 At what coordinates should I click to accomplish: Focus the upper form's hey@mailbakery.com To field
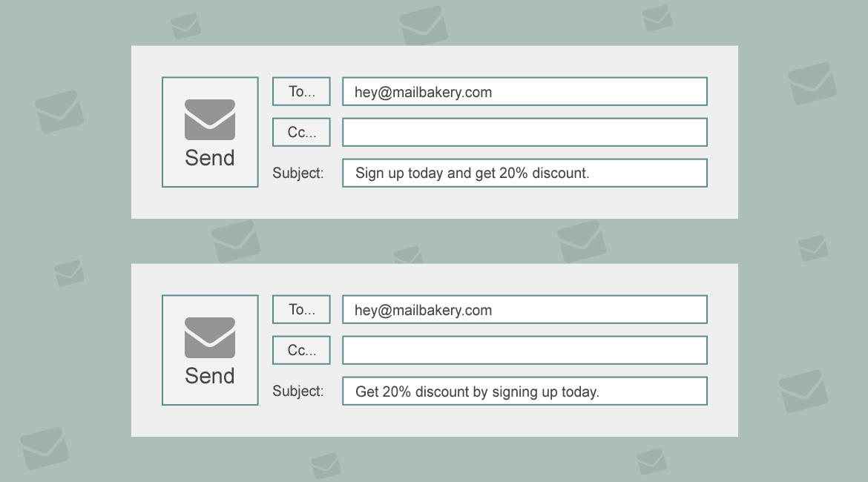(x=525, y=92)
